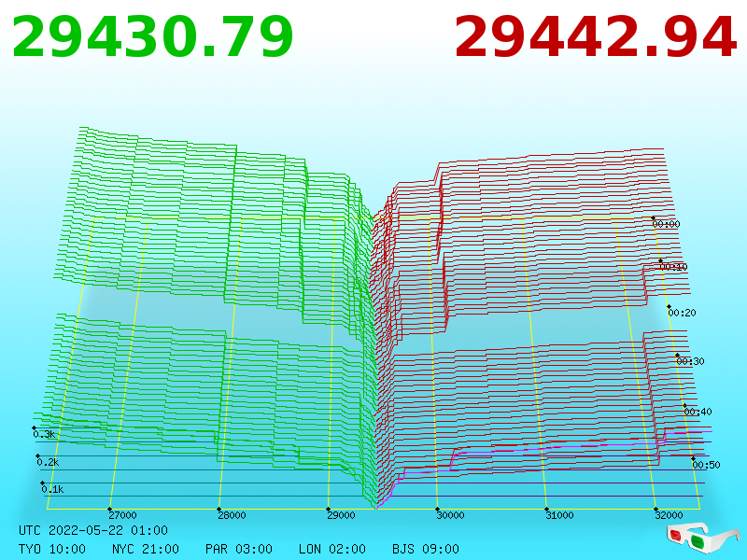Image resolution: width=747 pixels, height=560 pixels.
Task: Click the 00:30 time axis marker
Action: point(690,361)
